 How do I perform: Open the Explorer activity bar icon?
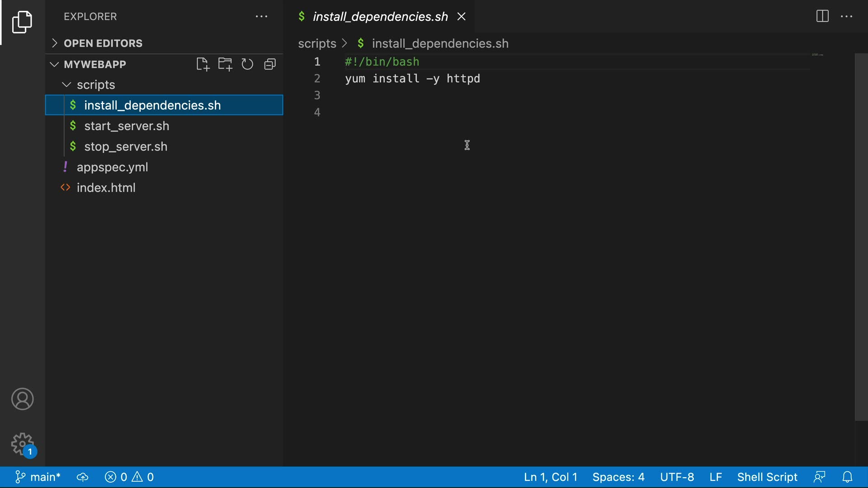(x=22, y=22)
